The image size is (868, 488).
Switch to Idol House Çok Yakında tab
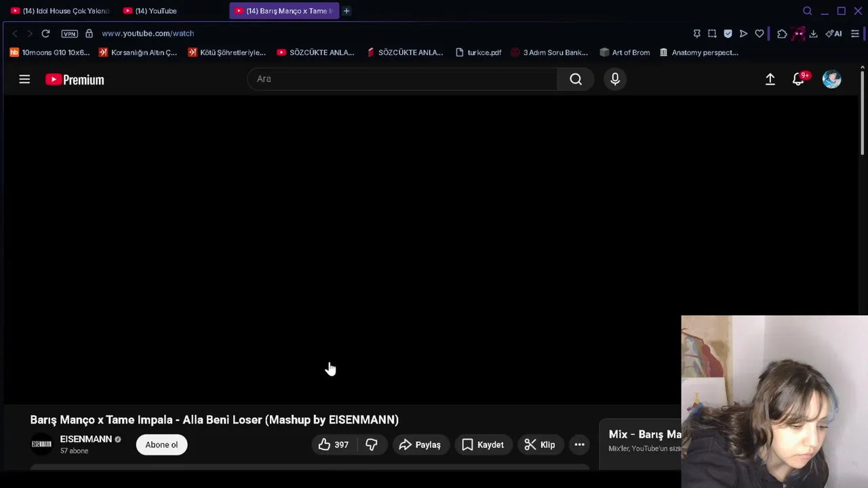(60, 11)
